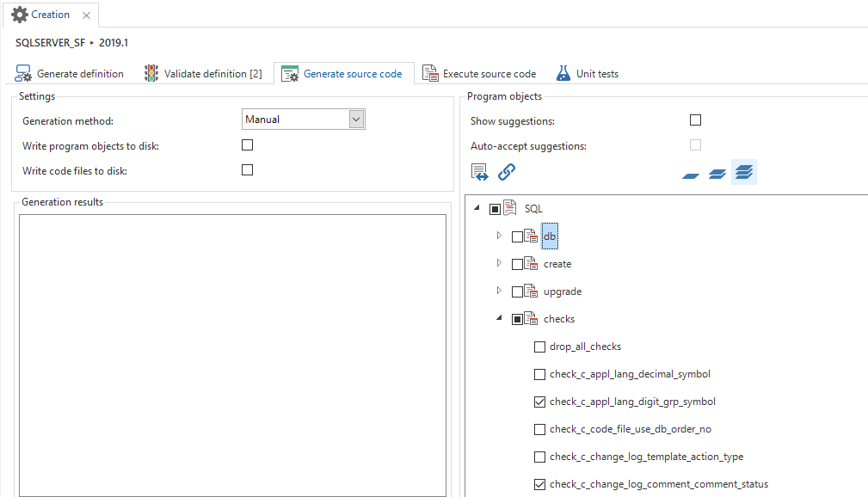Click the SQL root document icon
The width and height of the screenshot is (868, 497).
pos(510,208)
